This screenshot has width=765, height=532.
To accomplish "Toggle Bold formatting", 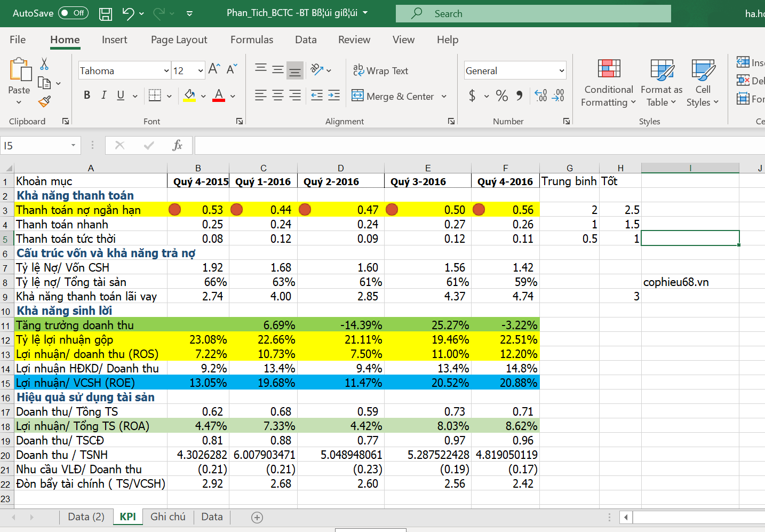I will click(x=87, y=96).
